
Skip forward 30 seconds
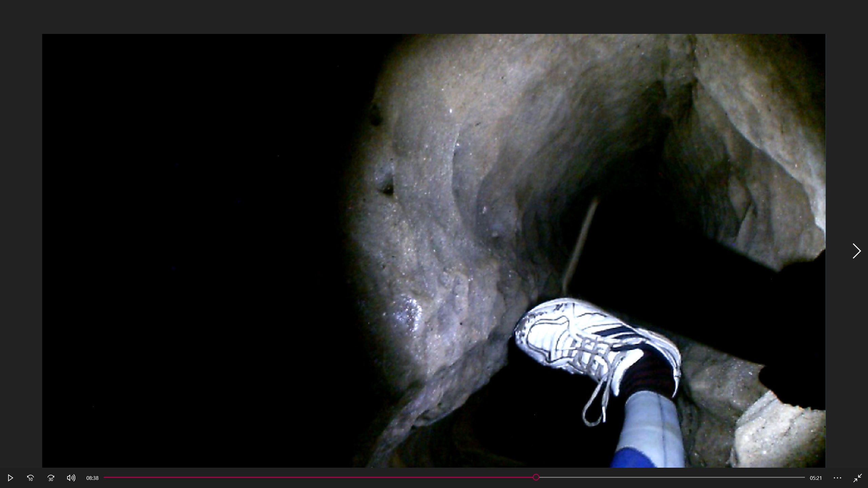[51, 478]
